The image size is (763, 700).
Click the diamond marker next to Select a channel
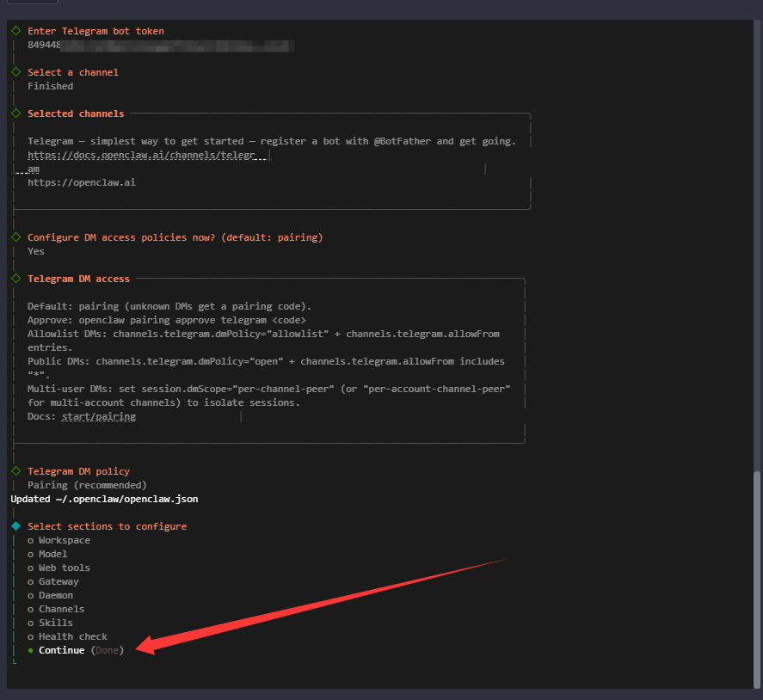[x=15, y=72]
